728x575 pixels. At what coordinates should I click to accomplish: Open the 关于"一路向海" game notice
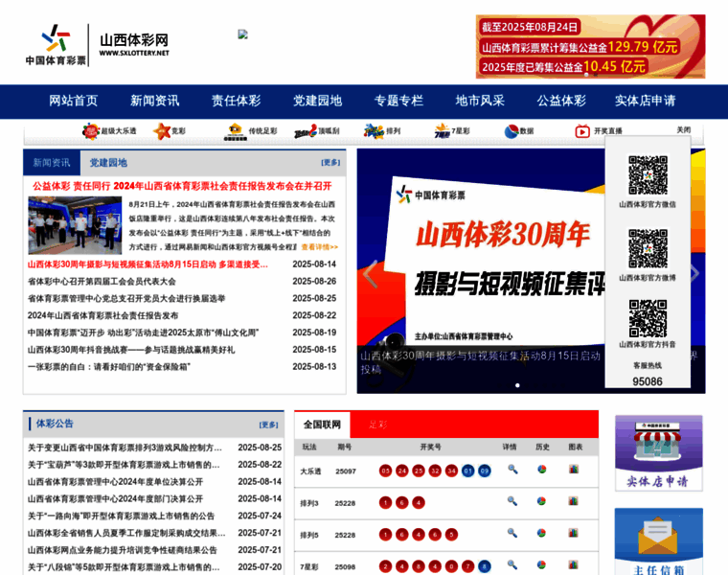[x=121, y=516]
